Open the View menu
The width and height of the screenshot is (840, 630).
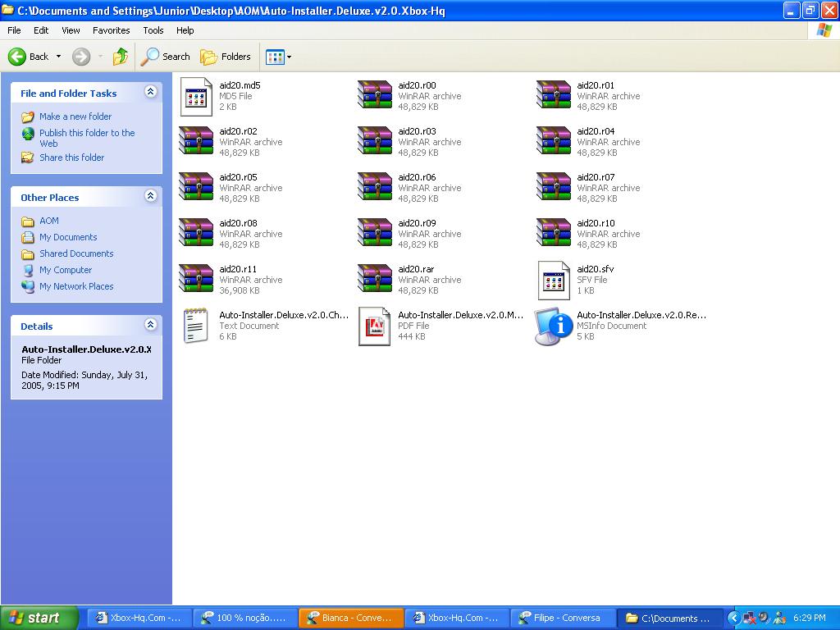coord(71,30)
